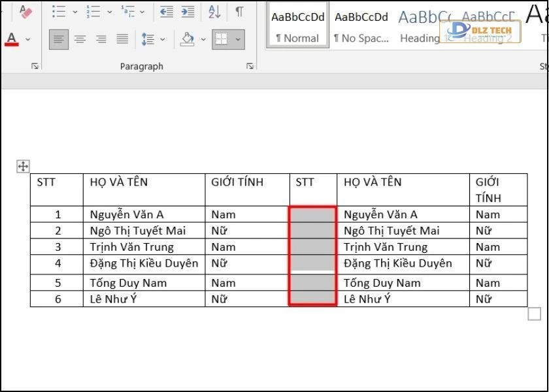The width and height of the screenshot is (549, 392).
Task: Sort the selection with A-Z icon
Action: tap(214, 12)
